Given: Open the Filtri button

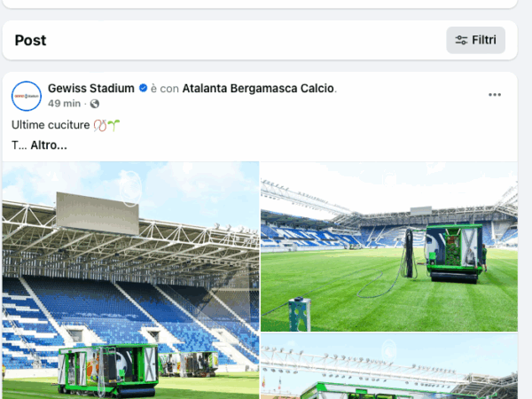Looking at the screenshot, I should [x=475, y=40].
